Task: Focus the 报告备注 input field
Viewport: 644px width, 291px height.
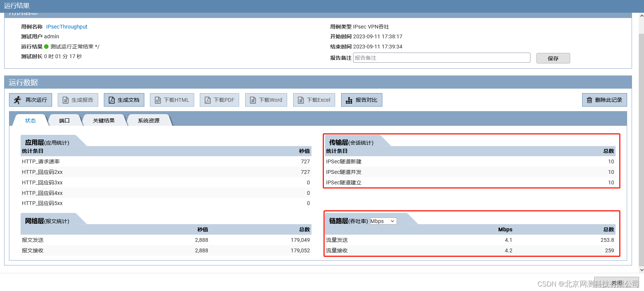Action: tap(442, 58)
